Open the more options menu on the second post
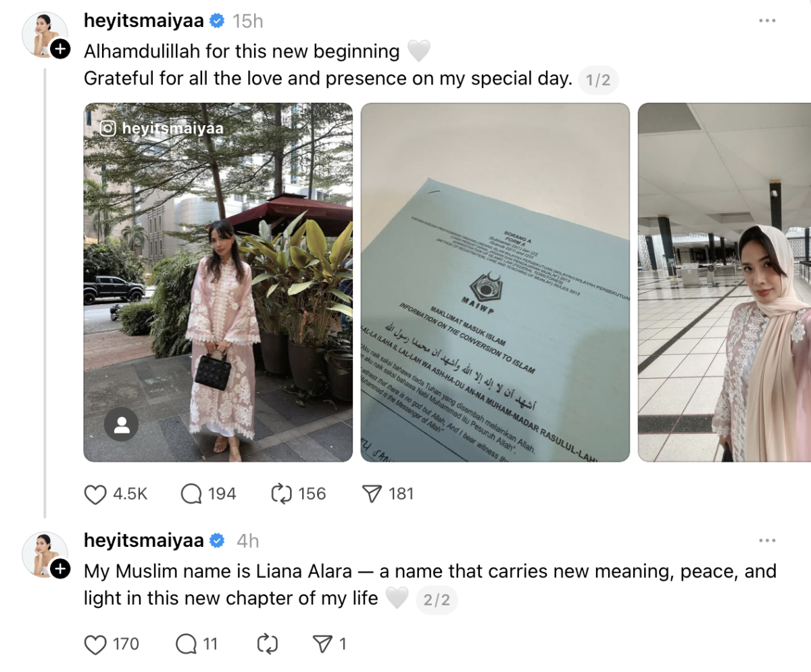Image resolution: width=811 pixels, height=672 pixels. [x=767, y=541]
